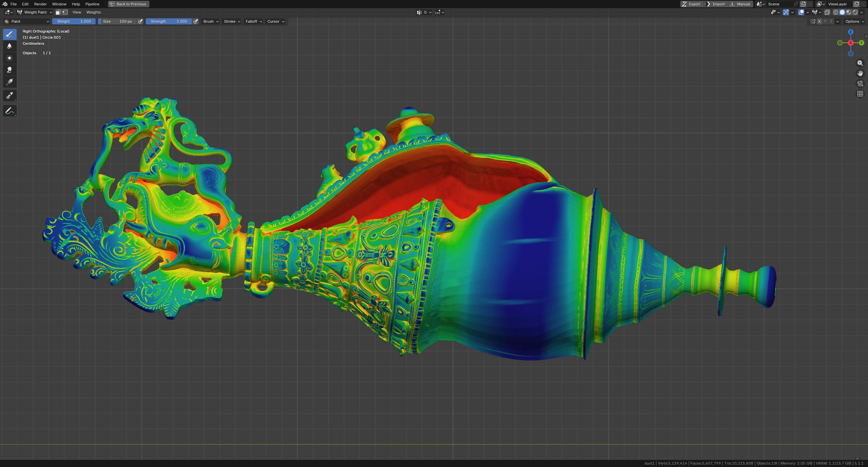Select the Blur weight tool
The height and width of the screenshot is (467, 868).
click(x=9, y=46)
